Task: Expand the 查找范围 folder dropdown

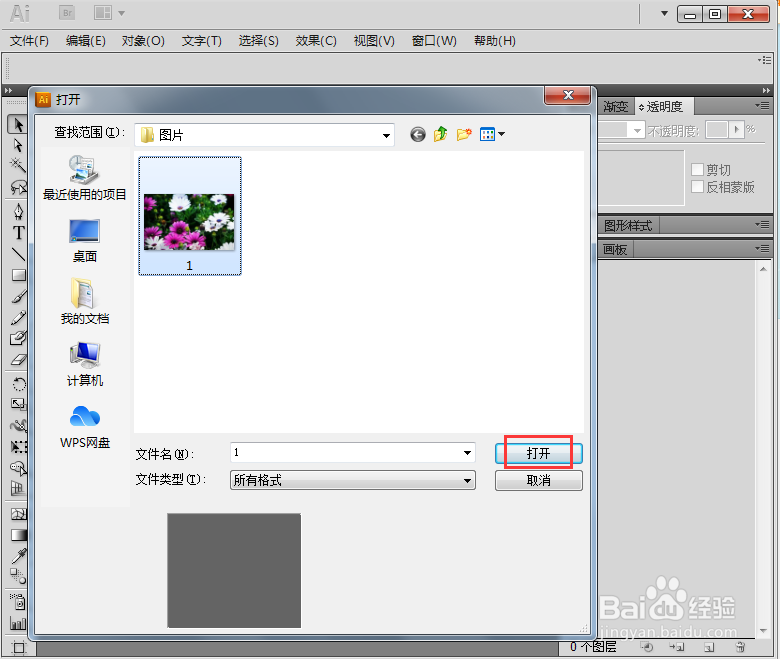Action: click(x=386, y=135)
